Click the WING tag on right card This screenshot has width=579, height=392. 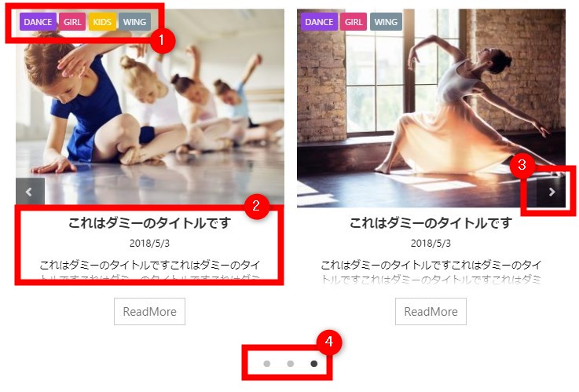[x=386, y=22]
